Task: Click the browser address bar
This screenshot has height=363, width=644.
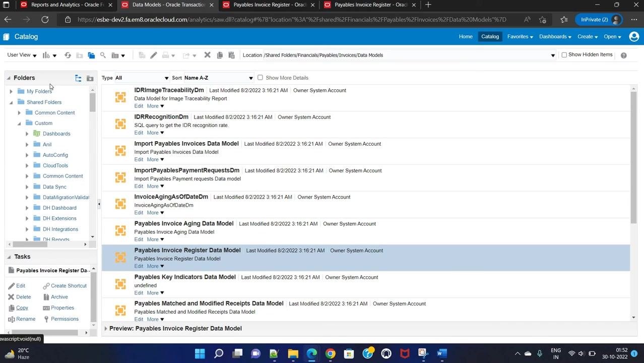Action: [292, 20]
